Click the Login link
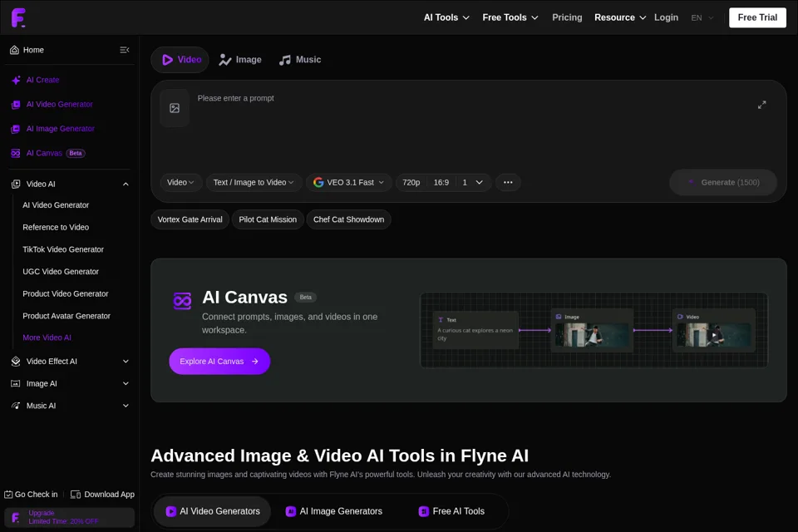 pyautogui.click(x=666, y=17)
